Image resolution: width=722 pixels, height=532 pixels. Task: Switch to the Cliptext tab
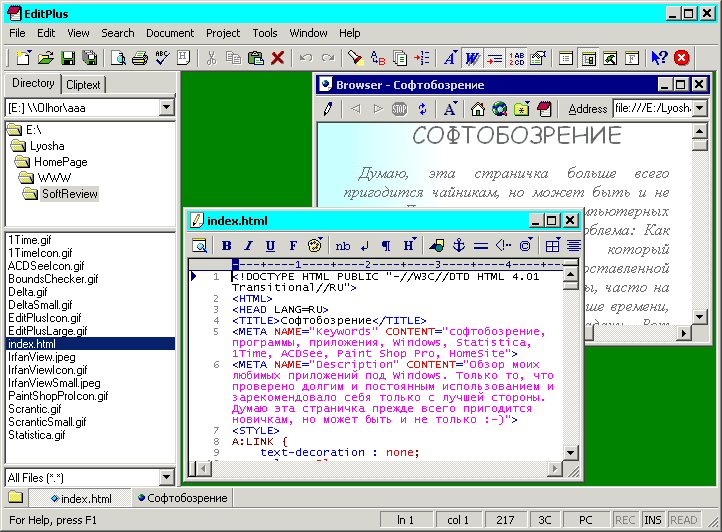(x=83, y=85)
